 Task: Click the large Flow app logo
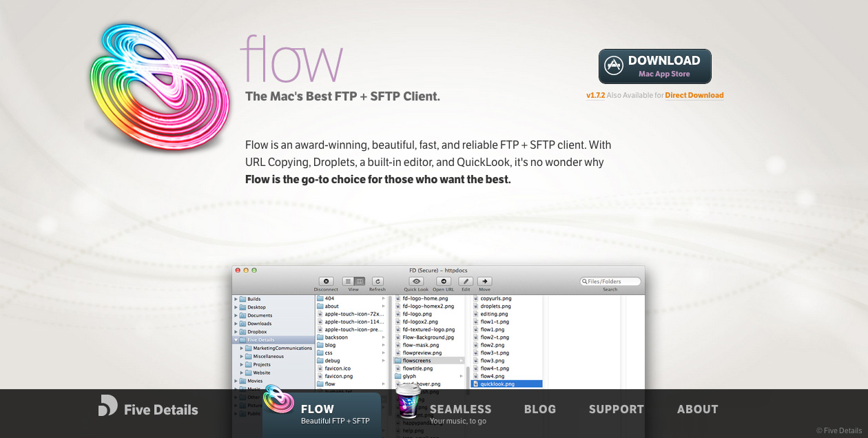click(x=160, y=86)
